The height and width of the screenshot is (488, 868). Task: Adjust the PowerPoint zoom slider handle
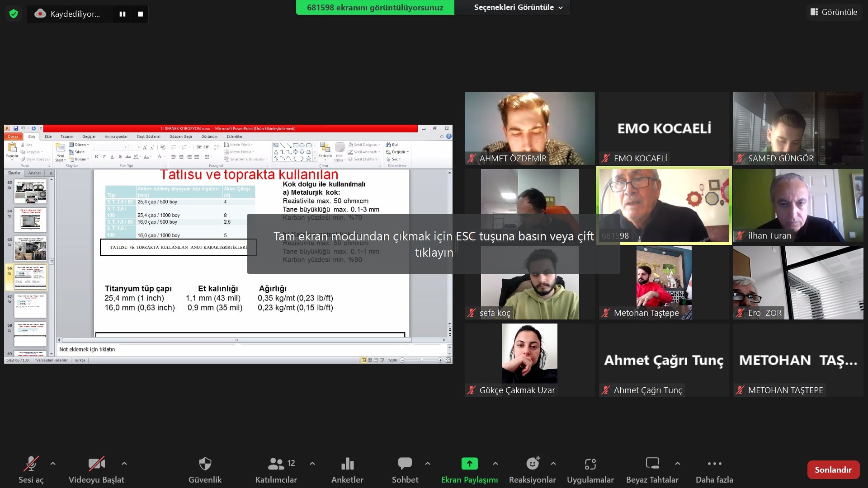[x=421, y=360]
